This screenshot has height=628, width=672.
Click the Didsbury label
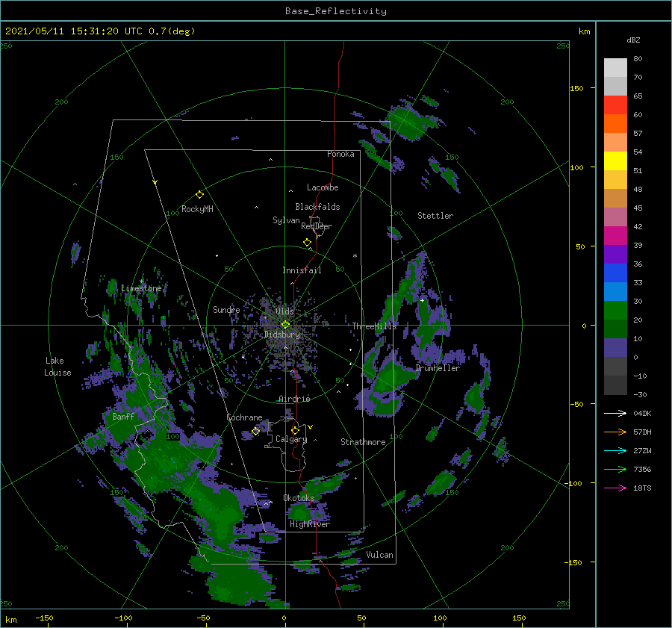pos(281,335)
